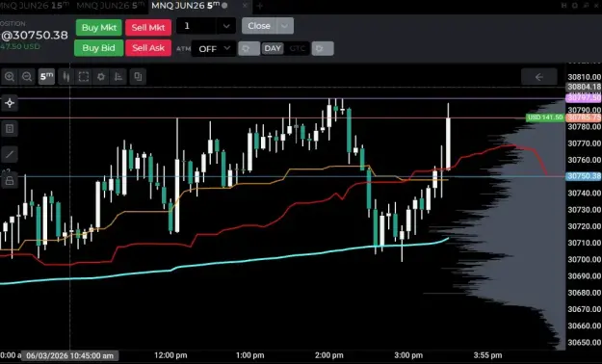Click Sell Mkt button
This screenshot has height=364, width=602.
tap(148, 28)
